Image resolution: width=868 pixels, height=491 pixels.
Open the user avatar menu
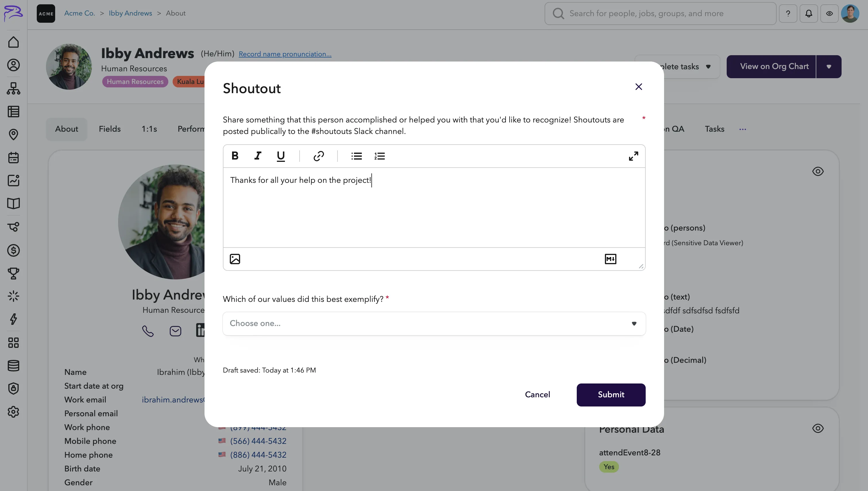pos(850,14)
